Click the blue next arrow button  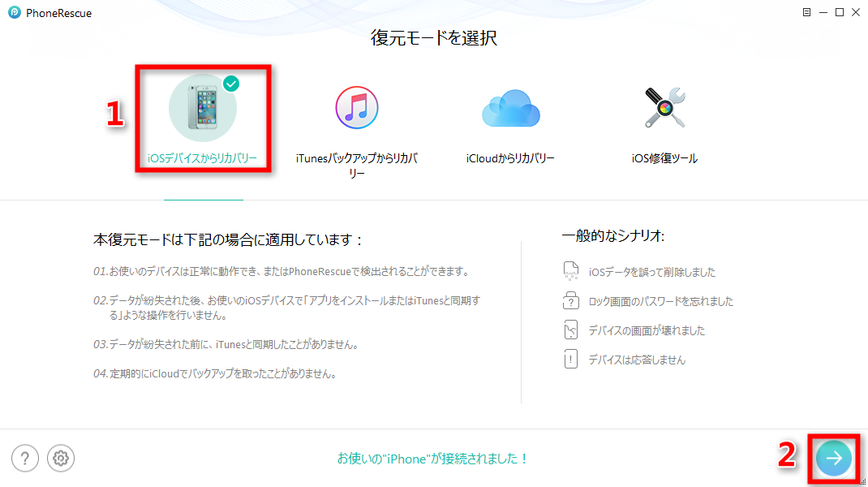(834, 459)
